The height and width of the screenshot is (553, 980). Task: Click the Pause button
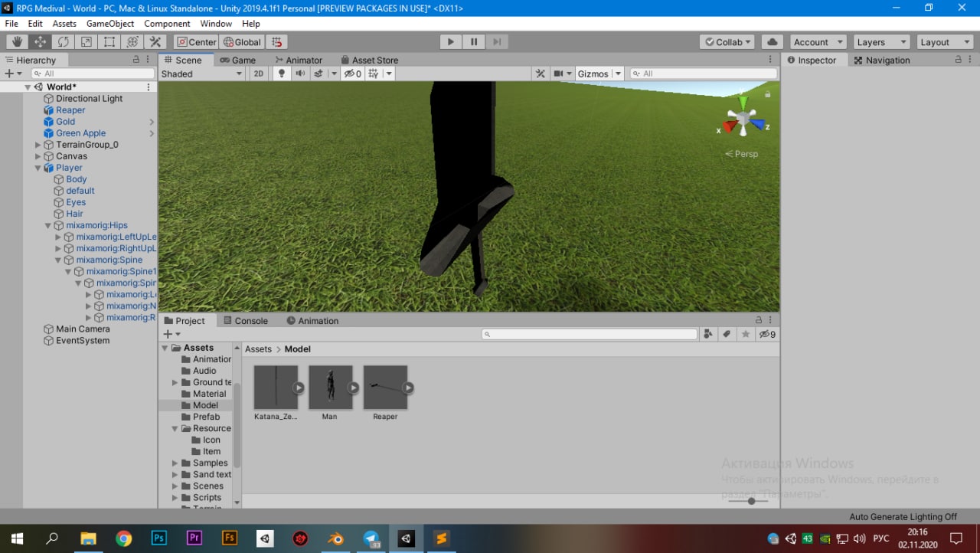474,42
